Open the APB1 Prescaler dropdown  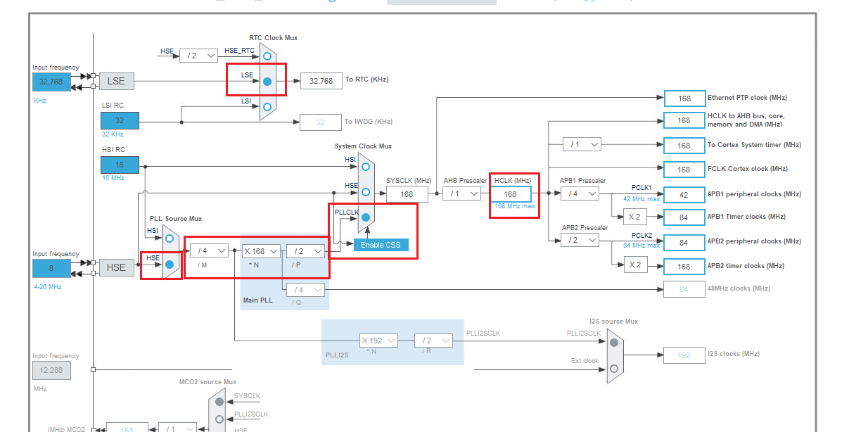(x=579, y=193)
